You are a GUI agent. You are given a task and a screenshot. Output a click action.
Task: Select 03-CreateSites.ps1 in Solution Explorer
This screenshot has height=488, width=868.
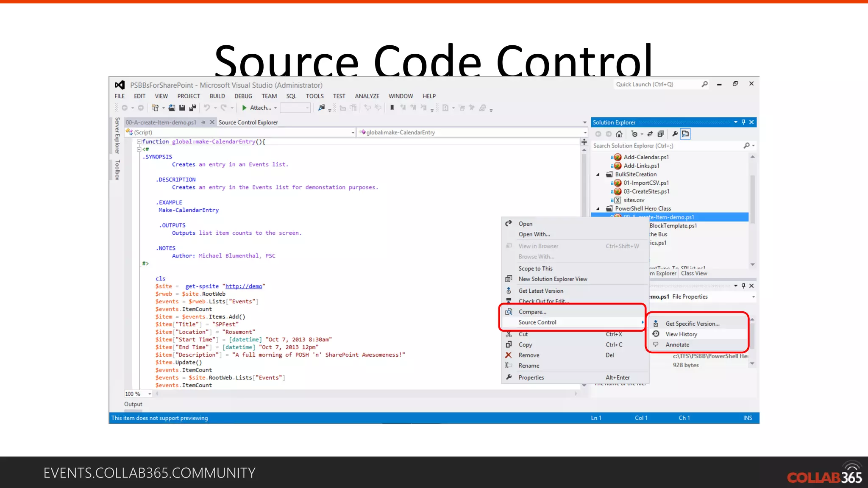(x=646, y=191)
